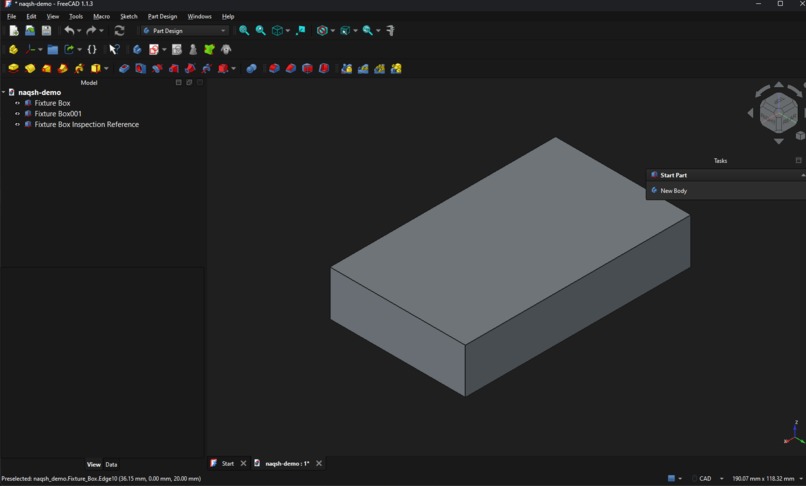Toggle visibility of Fixture Box
The width and height of the screenshot is (806, 486).
pyautogui.click(x=17, y=103)
